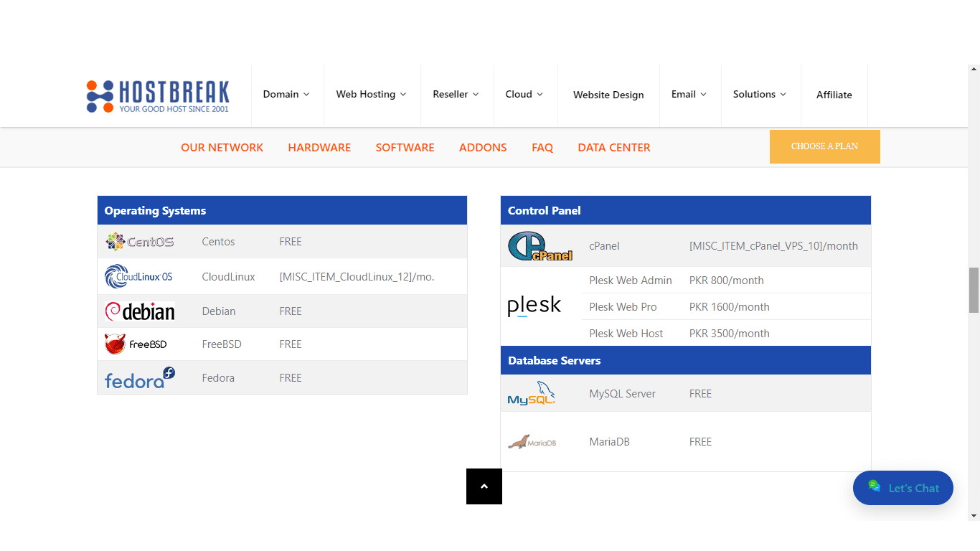Image resolution: width=980 pixels, height=551 pixels.
Task: Expand the Solutions dropdown menu
Action: point(760,94)
